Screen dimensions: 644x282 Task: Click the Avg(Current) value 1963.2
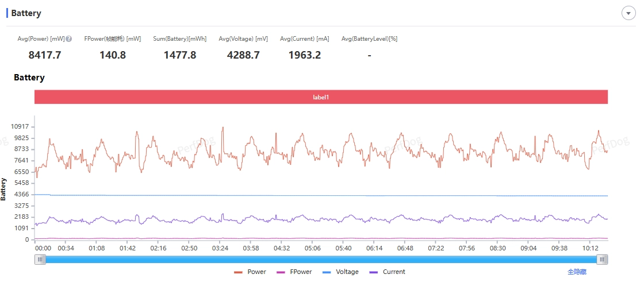305,55
